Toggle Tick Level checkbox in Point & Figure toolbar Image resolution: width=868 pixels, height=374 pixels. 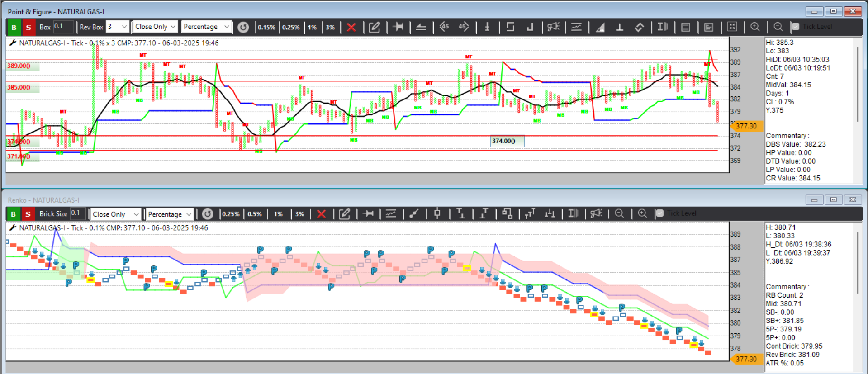[x=796, y=27]
